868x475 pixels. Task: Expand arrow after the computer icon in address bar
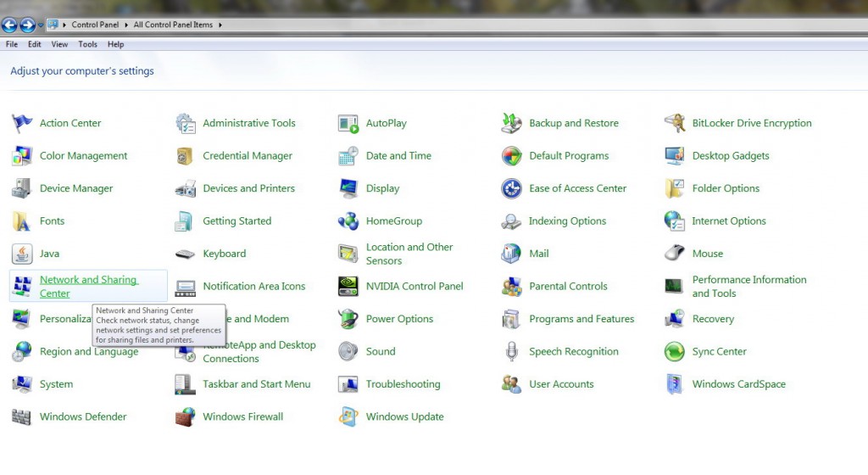tap(64, 25)
